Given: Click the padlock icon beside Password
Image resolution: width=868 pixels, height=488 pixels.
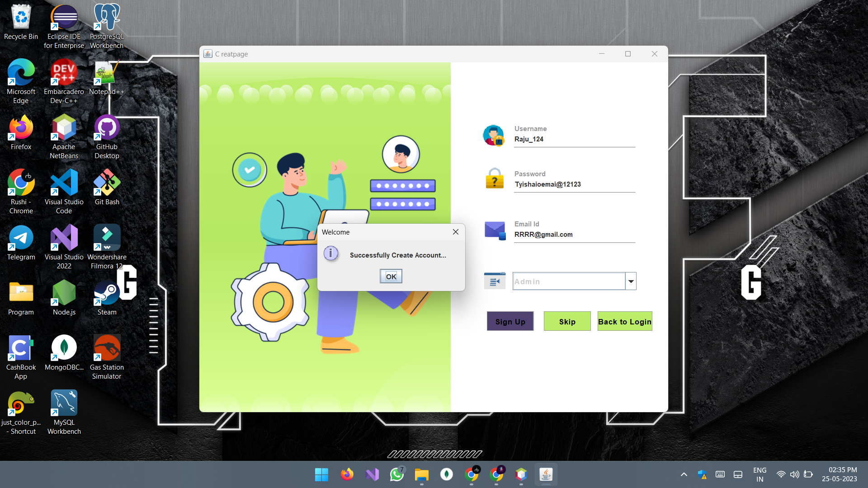Looking at the screenshot, I should 495,179.
